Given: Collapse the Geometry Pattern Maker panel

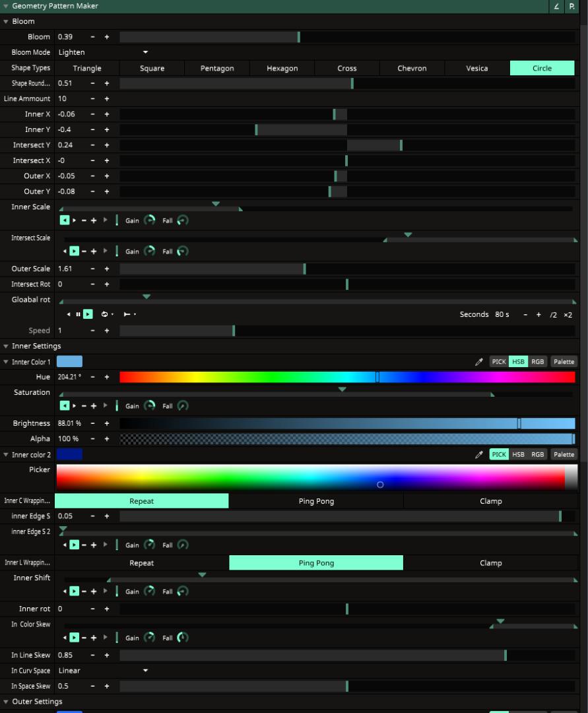Looking at the screenshot, I should click(x=6, y=7).
